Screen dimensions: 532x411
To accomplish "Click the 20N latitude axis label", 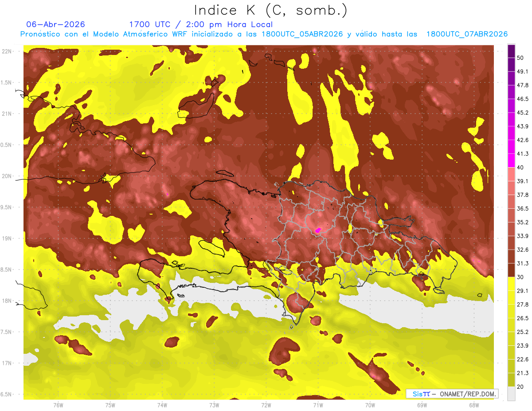I will pos(7,176).
